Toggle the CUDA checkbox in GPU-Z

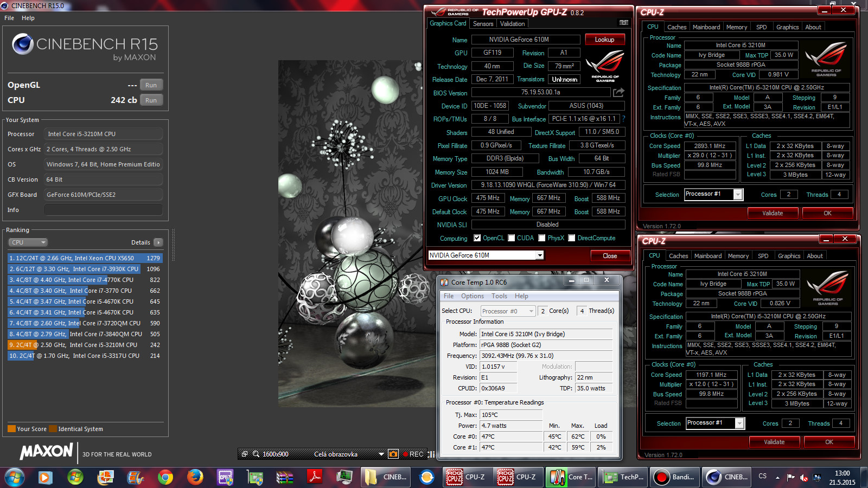[x=511, y=238]
